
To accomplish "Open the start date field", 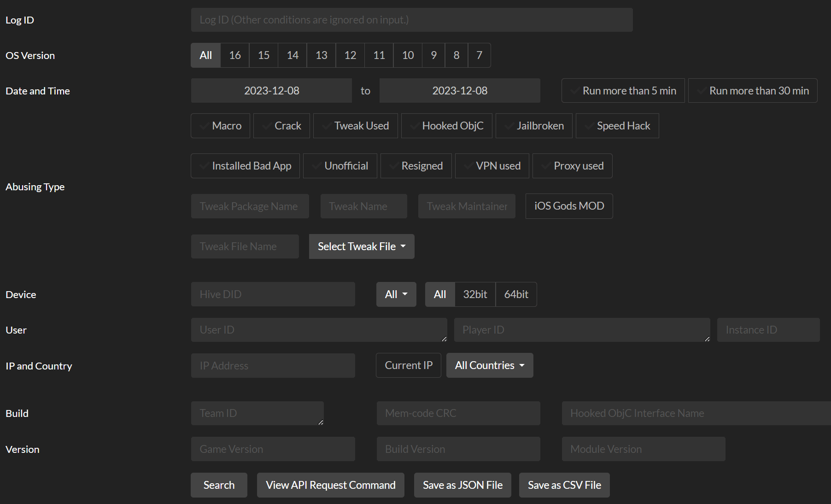I will (271, 91).
